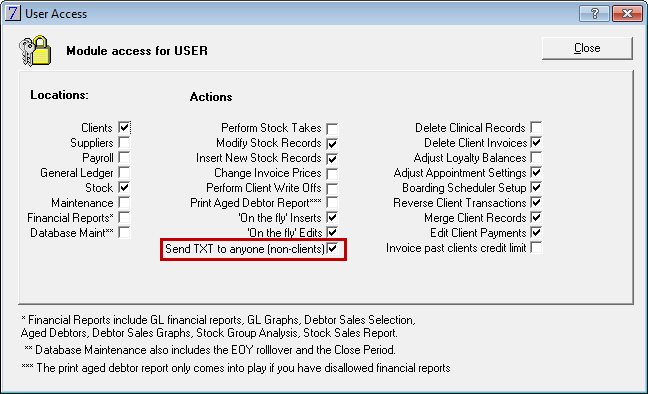Tick Adjust Loyalty Balances checkbox
This screenshot has width=648, height=394.
click(536, 158)
